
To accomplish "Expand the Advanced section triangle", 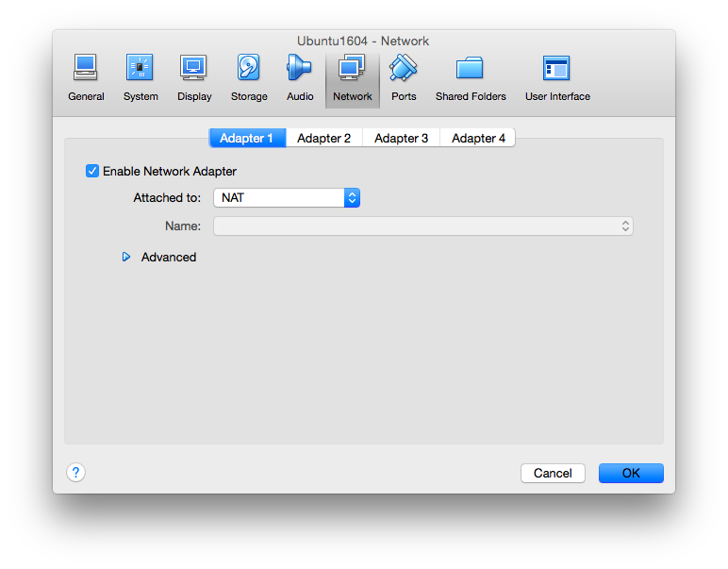I will pyautogui.click(x=126, y=257).
